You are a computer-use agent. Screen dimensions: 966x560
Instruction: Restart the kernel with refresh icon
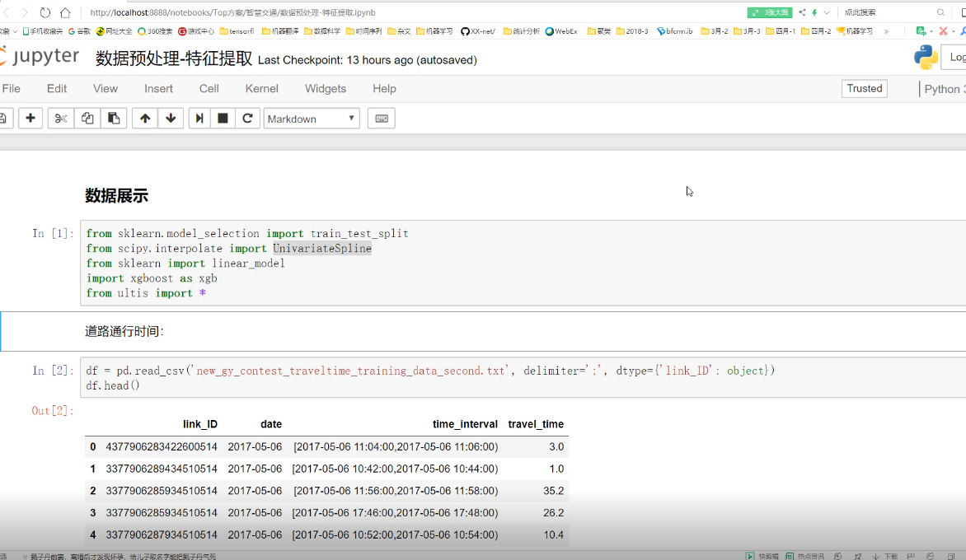click(247, 119)
